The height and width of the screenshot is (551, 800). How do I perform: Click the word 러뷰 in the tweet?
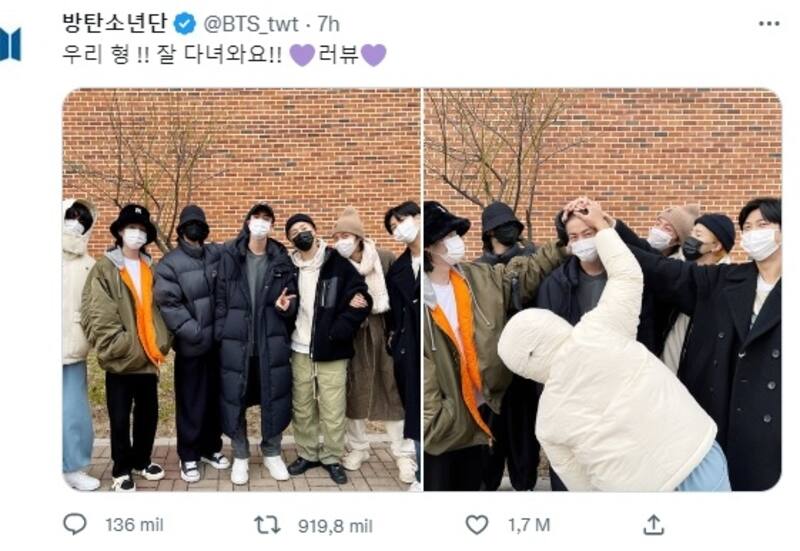[x=338, y=54]
